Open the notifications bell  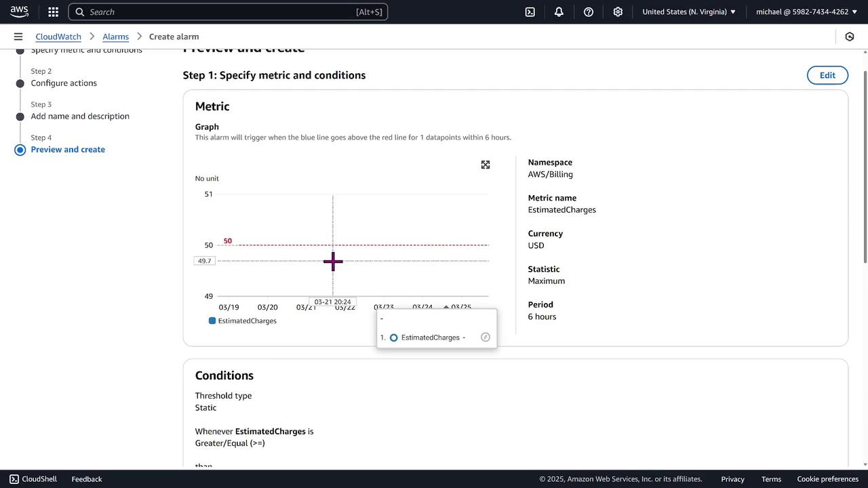point(559,12)
